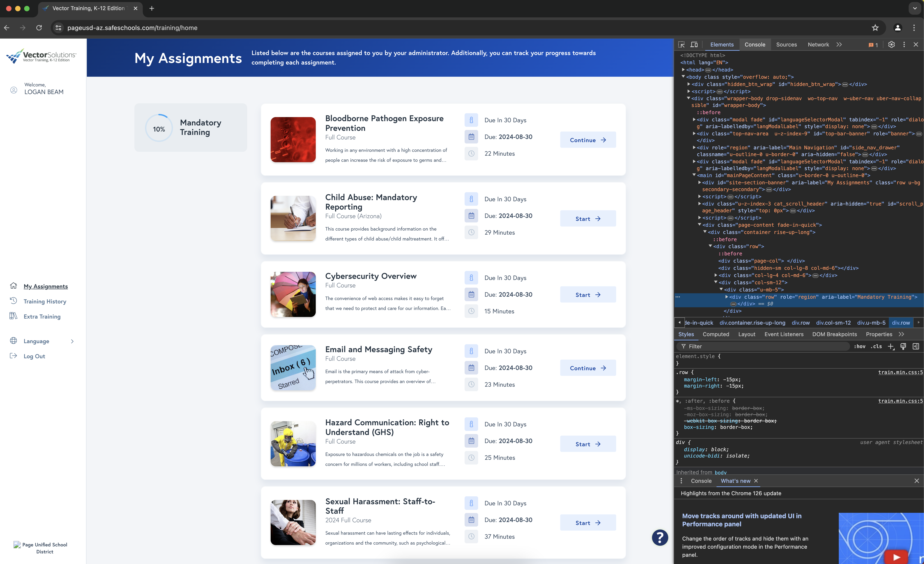Click the home icon beside My Assignments
The width and height of the screenshot is (924, 564).
(14, 286)
